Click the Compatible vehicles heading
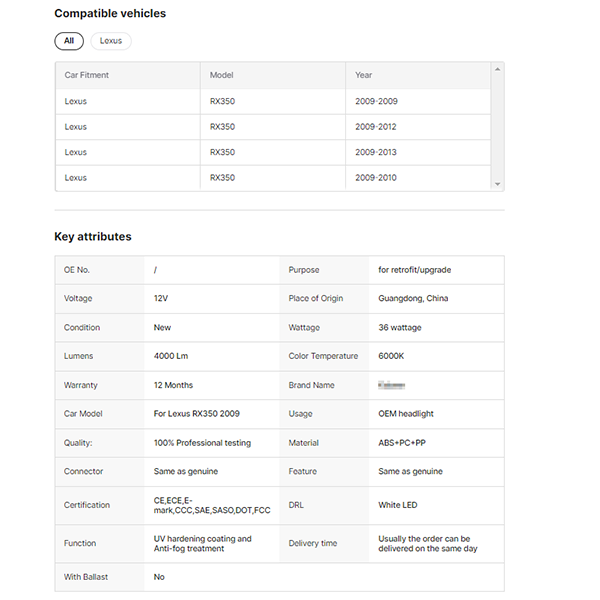Viewport: 600px width, 600px height. point(110,14)
